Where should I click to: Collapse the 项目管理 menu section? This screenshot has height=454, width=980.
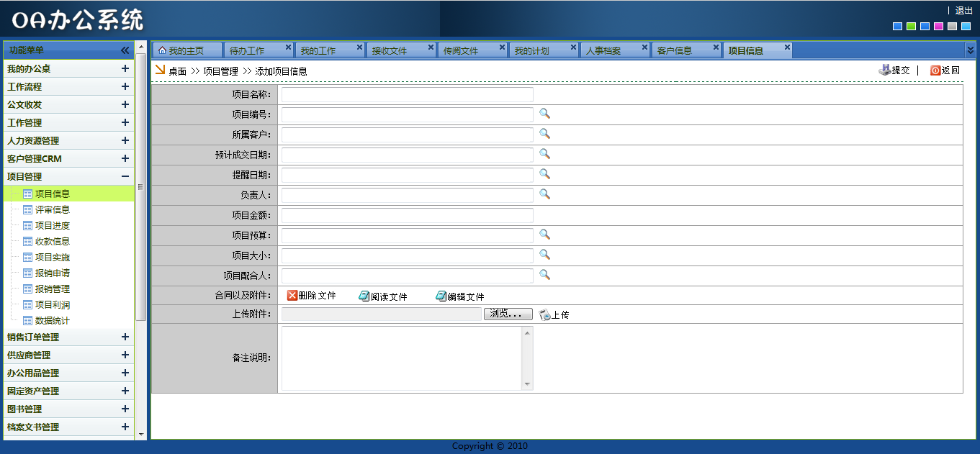125,177
